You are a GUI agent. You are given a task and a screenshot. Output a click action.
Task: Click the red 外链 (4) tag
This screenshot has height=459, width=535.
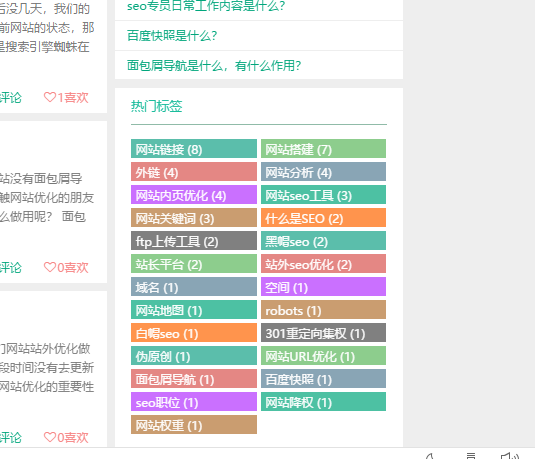(194, 171)
